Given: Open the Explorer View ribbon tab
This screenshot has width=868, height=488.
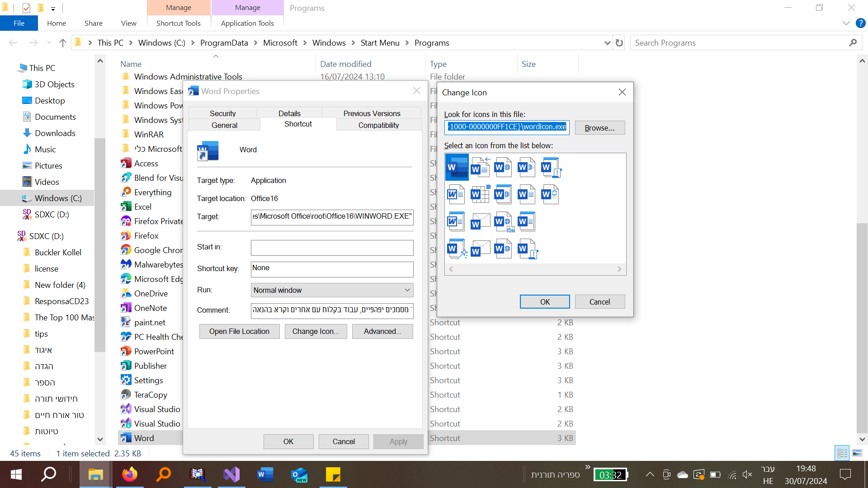Looking at the screenshot, I should pos(128,23).
